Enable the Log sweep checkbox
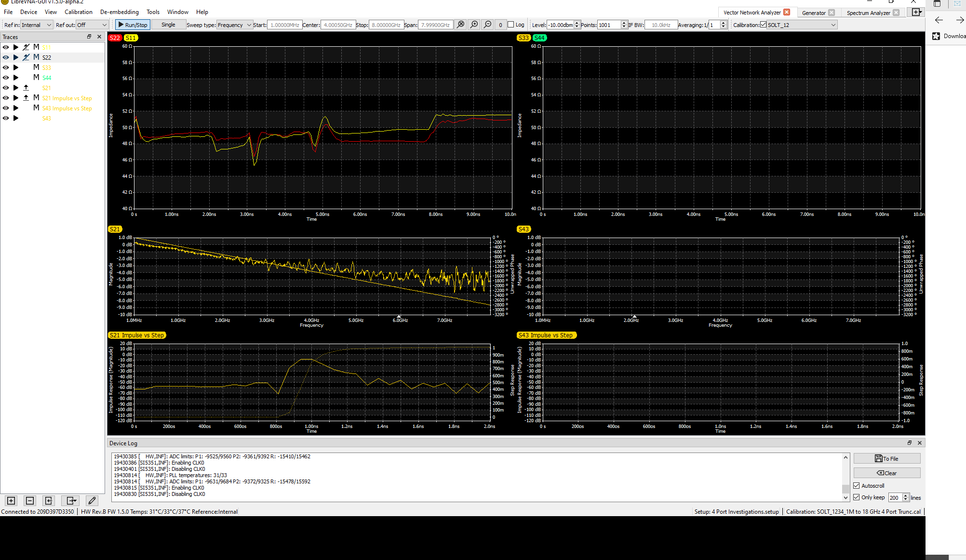The width and height of the screenshot is (966, 560). pos(510,24)
